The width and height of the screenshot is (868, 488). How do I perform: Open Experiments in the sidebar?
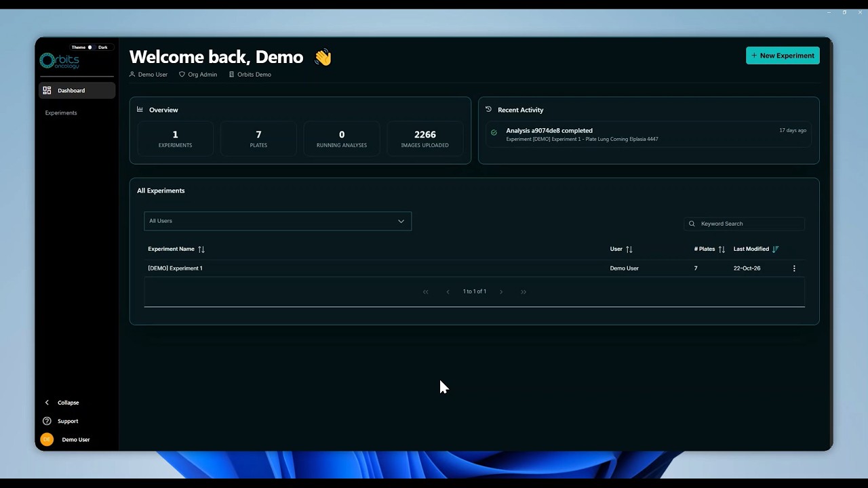pos(61,113)
